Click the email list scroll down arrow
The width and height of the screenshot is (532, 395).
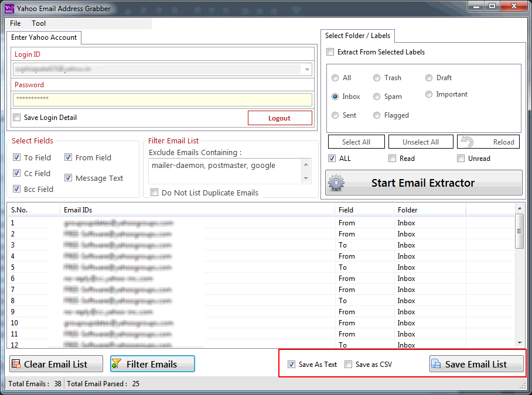click(x=520, y=343)
